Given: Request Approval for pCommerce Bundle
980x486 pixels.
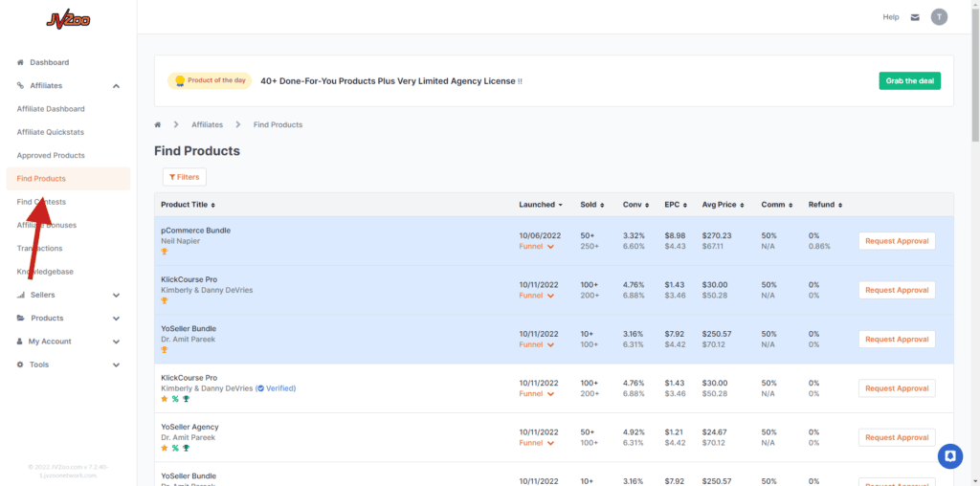Looking at the screenshot, I should [897, 241].
